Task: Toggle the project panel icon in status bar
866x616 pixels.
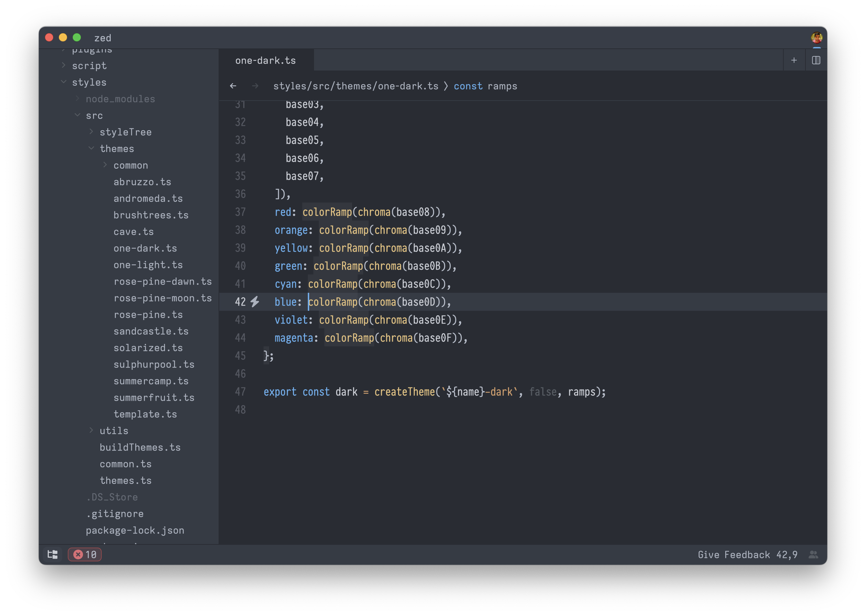Action: point(52,554)
